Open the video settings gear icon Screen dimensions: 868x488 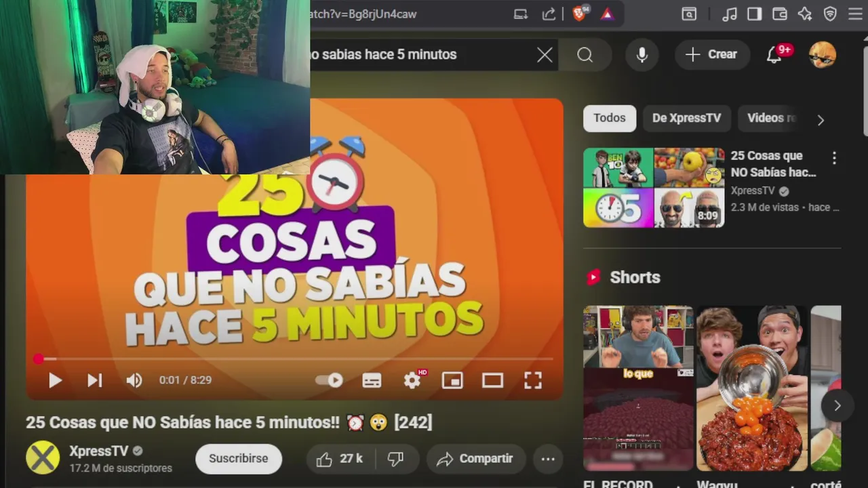[412, 380]
